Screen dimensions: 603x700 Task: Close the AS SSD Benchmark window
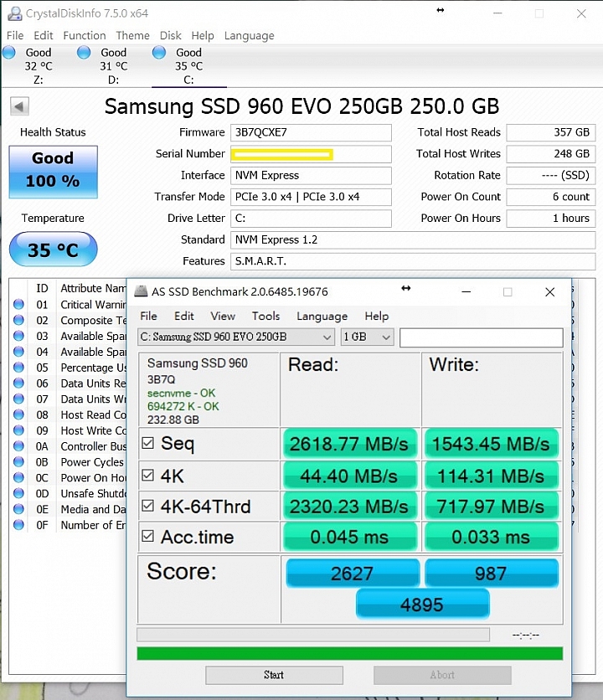(x=550, y=292)
